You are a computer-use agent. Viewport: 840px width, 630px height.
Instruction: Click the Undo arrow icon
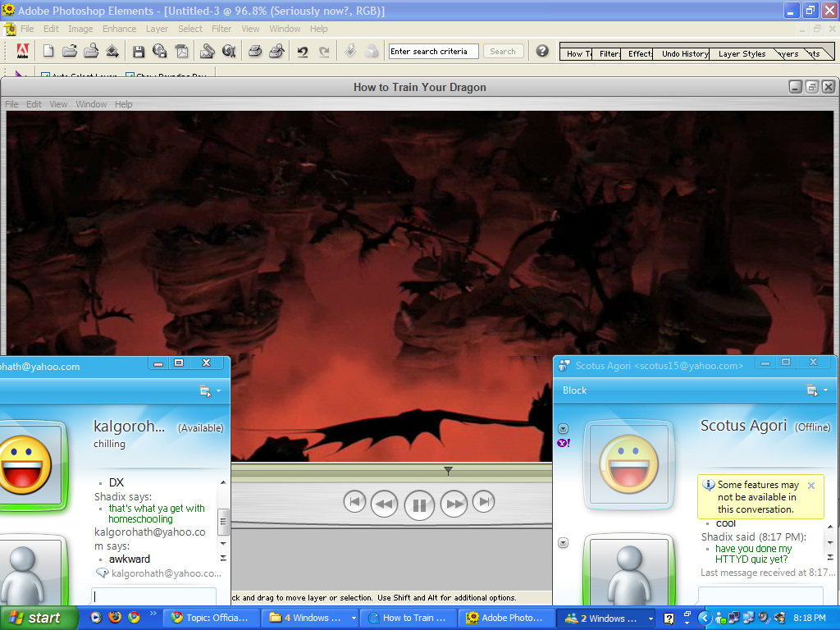[303, 51]
